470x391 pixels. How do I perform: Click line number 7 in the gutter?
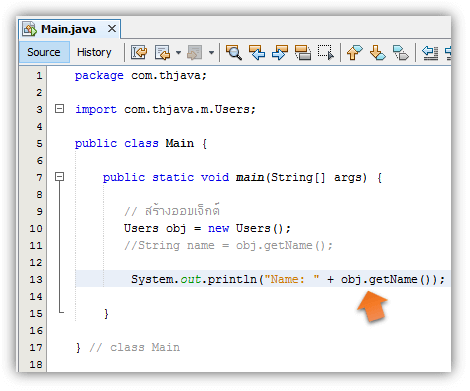tap(39, 178)
